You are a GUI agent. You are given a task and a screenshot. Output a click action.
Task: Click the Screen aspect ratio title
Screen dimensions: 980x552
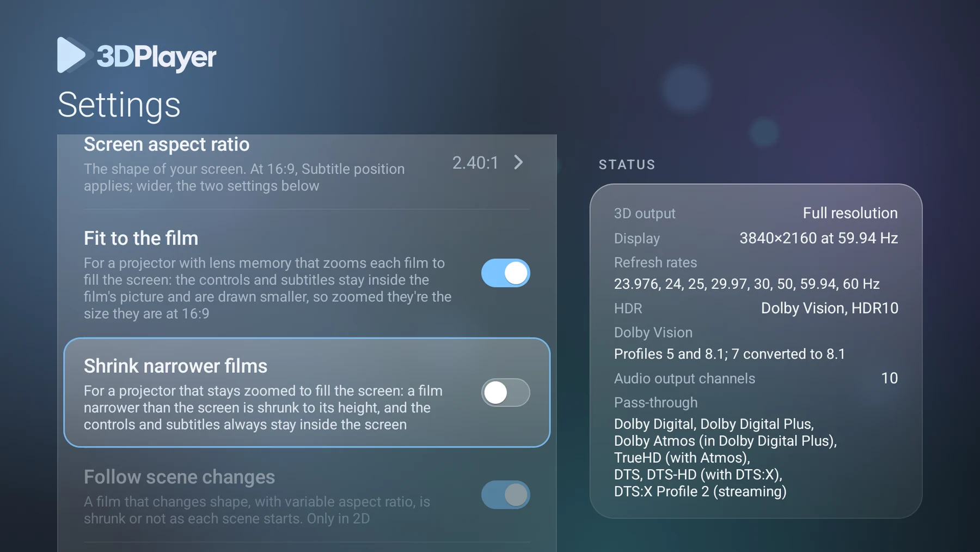[x=167, y=144]
